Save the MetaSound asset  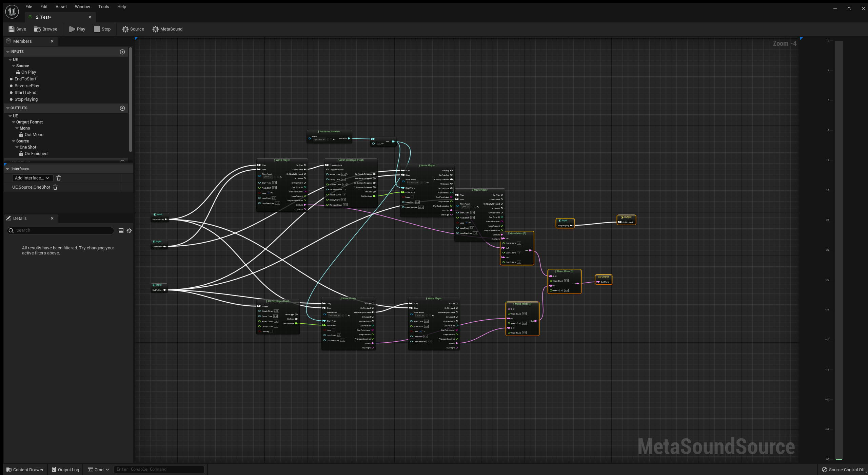[17, 29]
